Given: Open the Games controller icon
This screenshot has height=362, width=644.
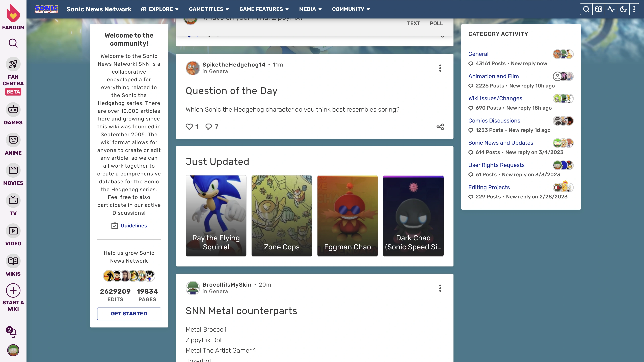Looking at the screenshot, I should coord(13,110).
